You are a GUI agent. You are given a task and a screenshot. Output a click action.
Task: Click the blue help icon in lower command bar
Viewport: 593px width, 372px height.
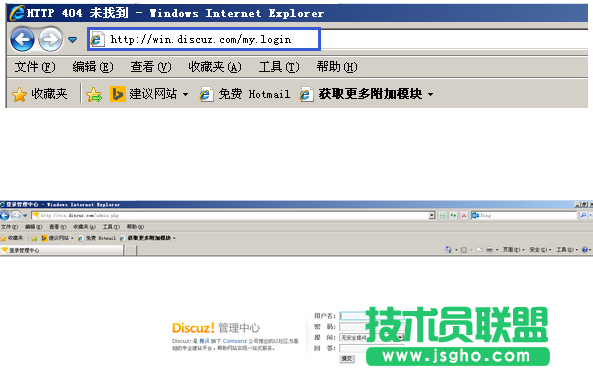coord(585,250)
